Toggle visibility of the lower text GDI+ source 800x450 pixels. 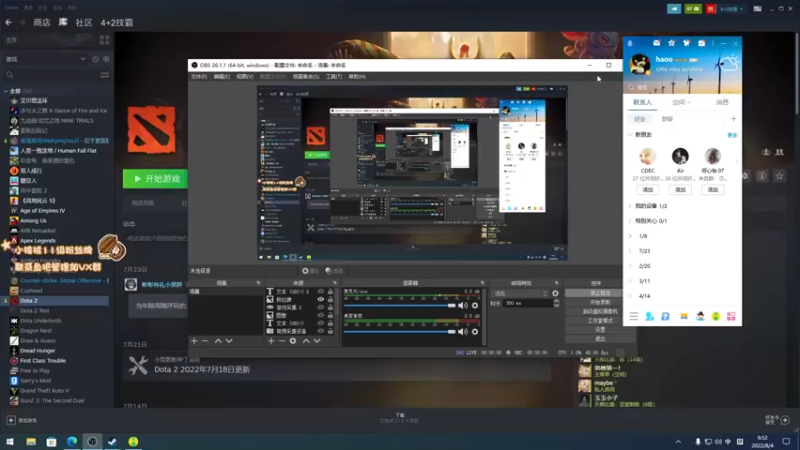click(320, 323)
